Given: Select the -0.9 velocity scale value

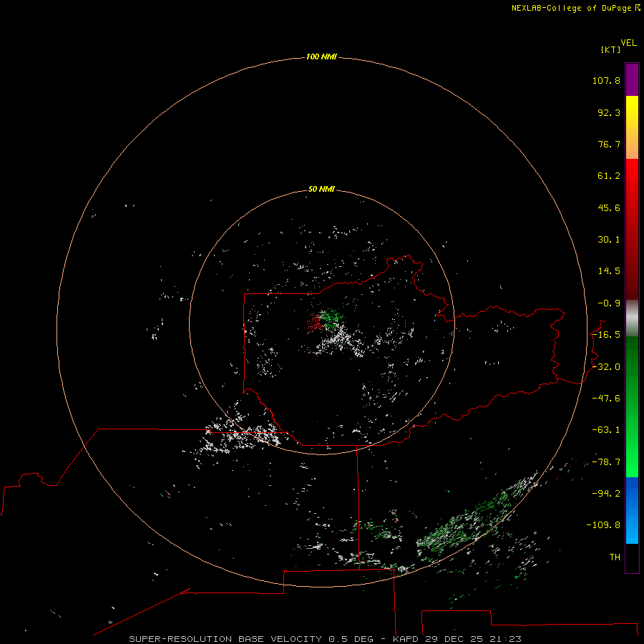Looking at the screenshot, I should pos(609,303).
